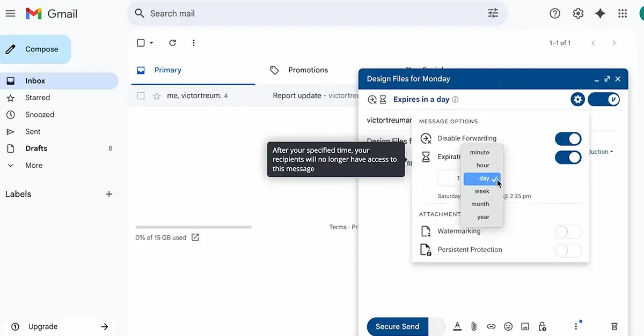The width and height of the screenshot is (644, 336).
Task: Open the select-all dropdown arrow
Action: [151, 43]
